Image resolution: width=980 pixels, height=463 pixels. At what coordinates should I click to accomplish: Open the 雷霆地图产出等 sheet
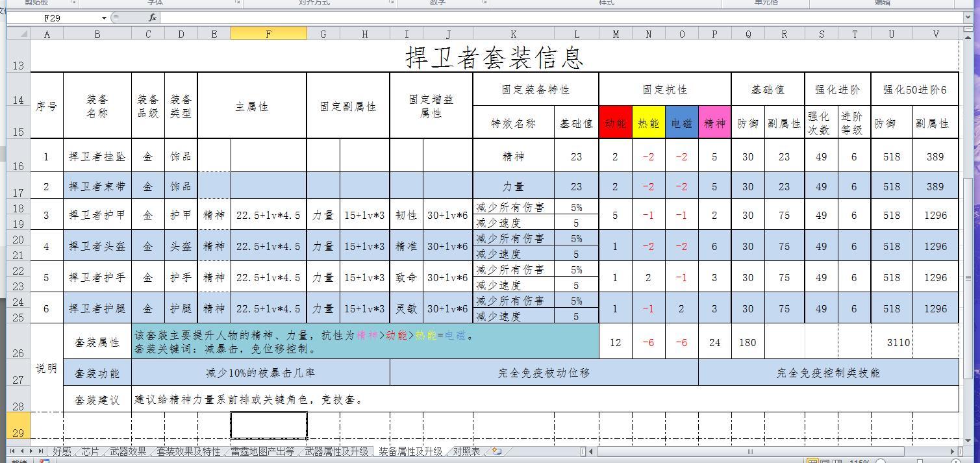[262, 451]
